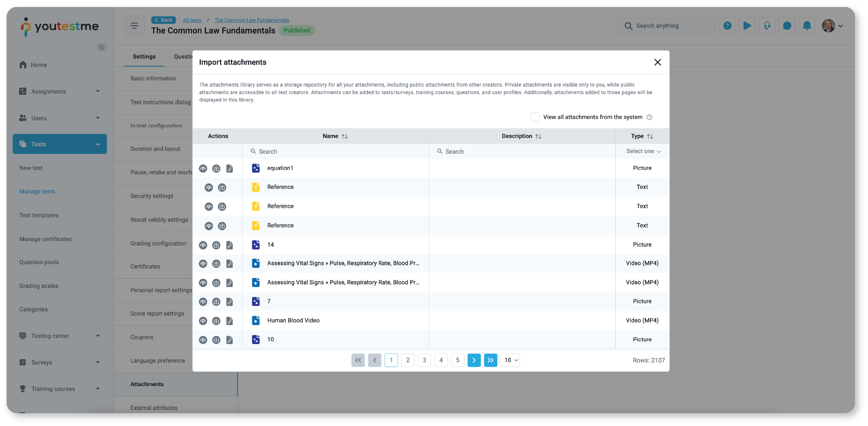The image size is (868, 426).
Task: Open the Type column Select one dropdown
Action: click(642, 151)
